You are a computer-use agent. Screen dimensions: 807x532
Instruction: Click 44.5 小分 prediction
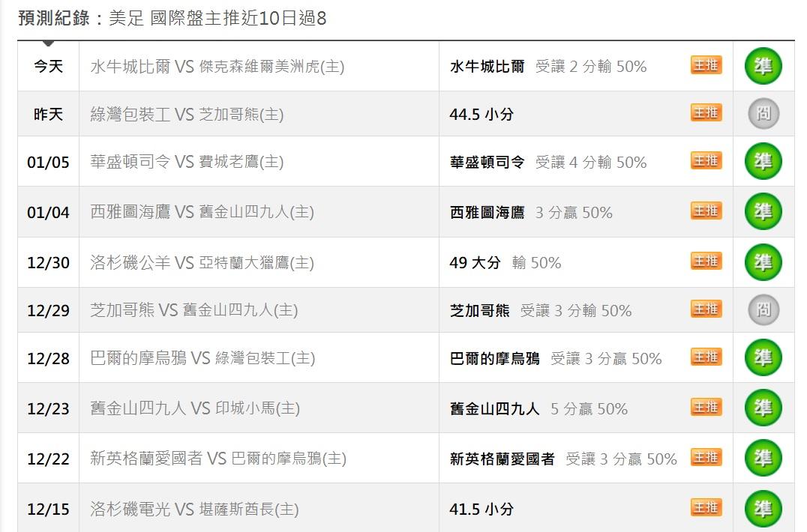point(481,115)
